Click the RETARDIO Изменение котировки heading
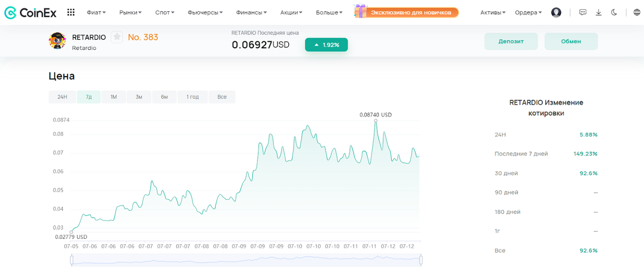 [546, 108]
